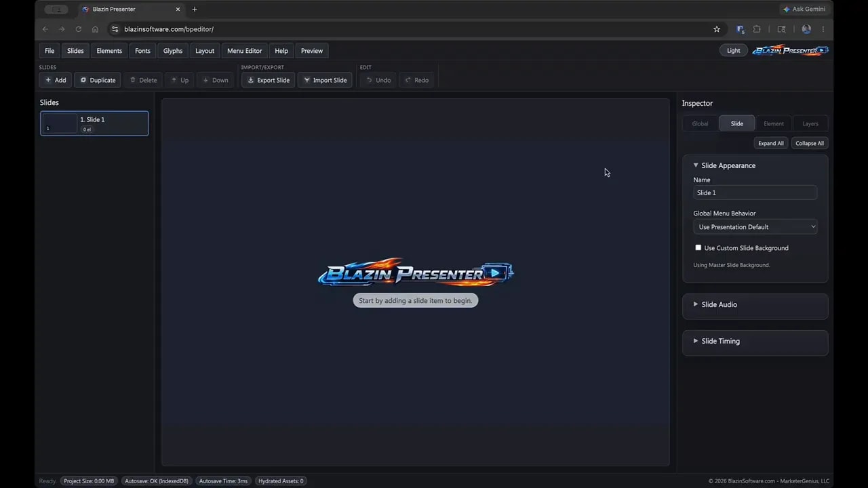Click the BlazinSoftware.com copyright text
This screenshot has width=868, height=488.
[769, 481]
